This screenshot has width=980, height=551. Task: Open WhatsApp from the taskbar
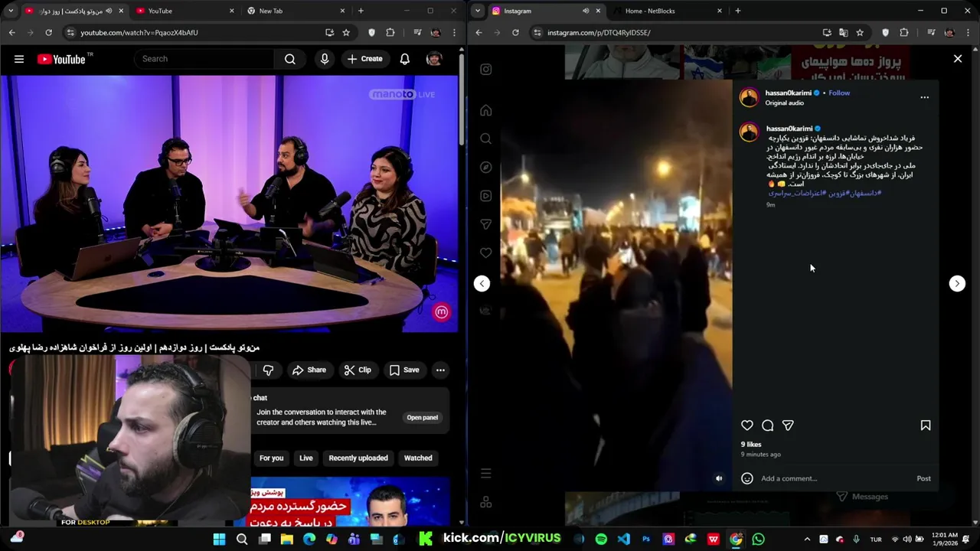(x=758, y=540)
